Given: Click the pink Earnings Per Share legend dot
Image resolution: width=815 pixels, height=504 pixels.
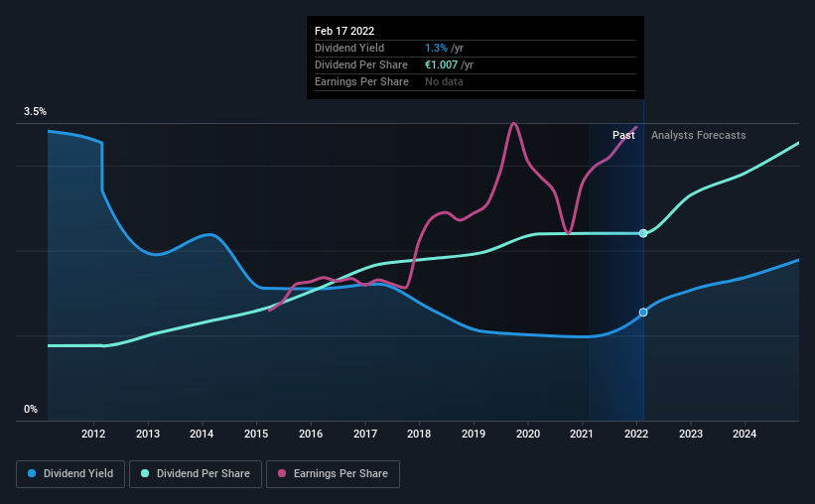Looking at the screenshot, I should tap(282, 473).
